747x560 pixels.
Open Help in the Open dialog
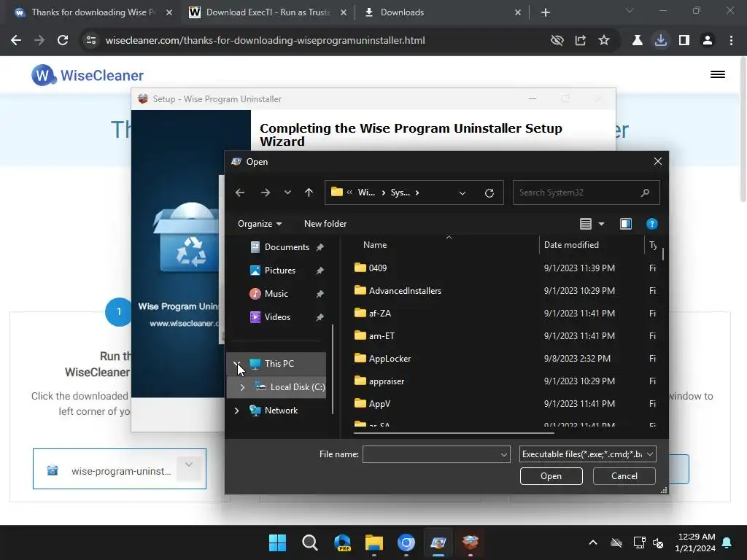tap(651, 224)
